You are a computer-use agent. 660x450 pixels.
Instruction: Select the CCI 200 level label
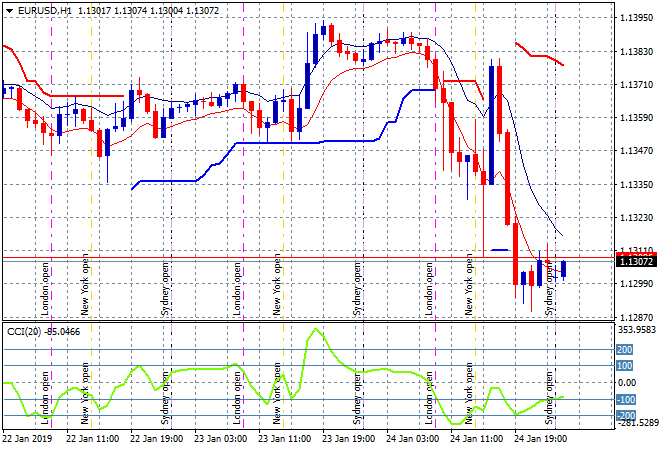(625, 350)
